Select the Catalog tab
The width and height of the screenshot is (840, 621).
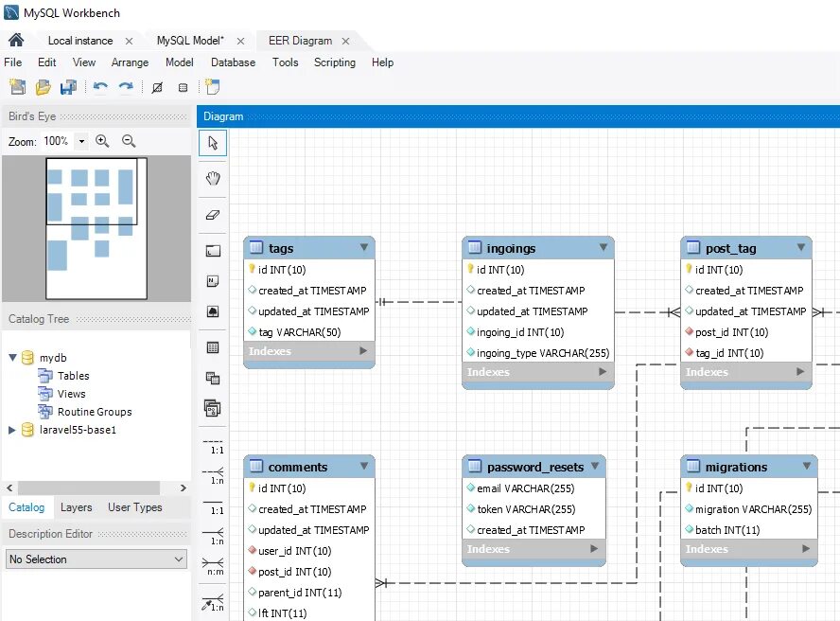[x=26, y=507]
